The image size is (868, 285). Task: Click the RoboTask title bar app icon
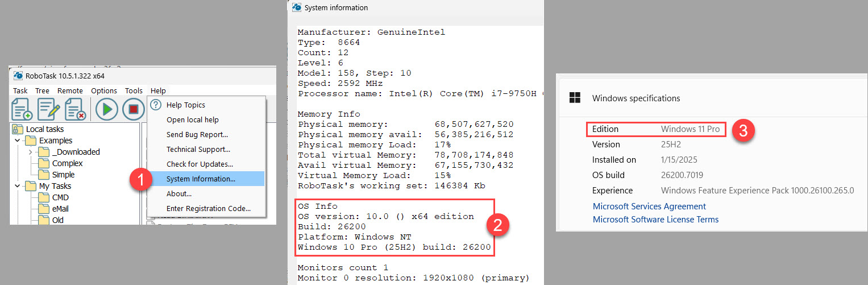(18, 76)
